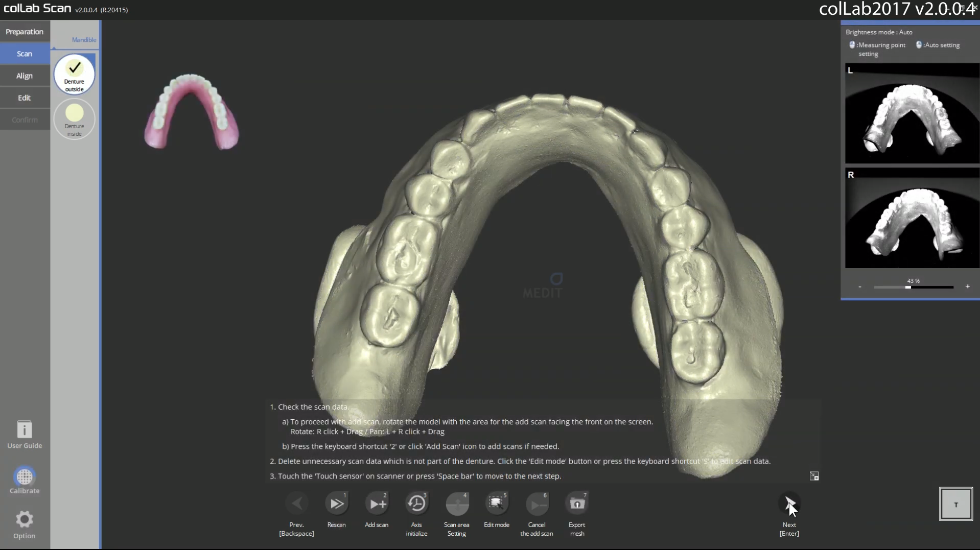Click the Export mesh icon
The image size is (980, 550).
point(577,504)
